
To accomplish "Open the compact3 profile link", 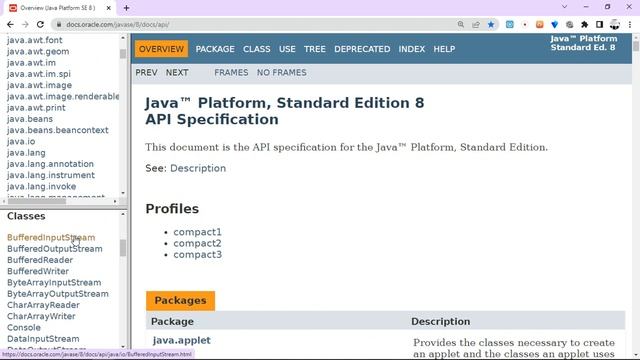I will [x=198, y=255].
